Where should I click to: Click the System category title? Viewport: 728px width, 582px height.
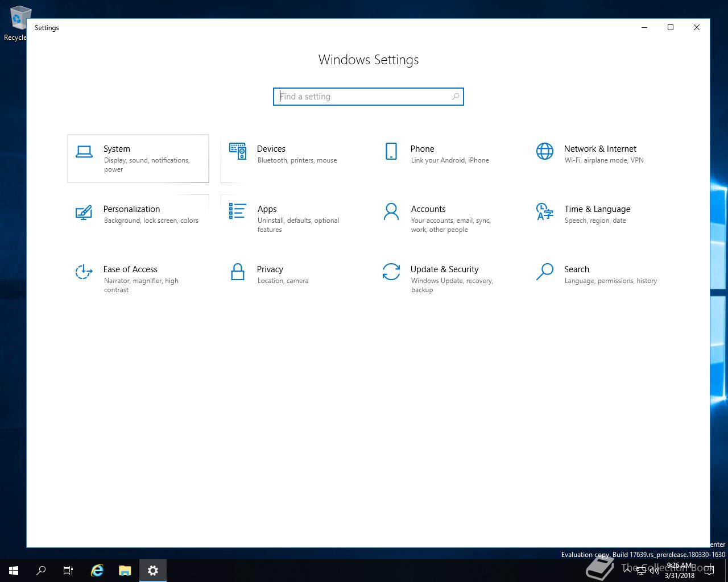pyautogui.click(x=117, y=149)
